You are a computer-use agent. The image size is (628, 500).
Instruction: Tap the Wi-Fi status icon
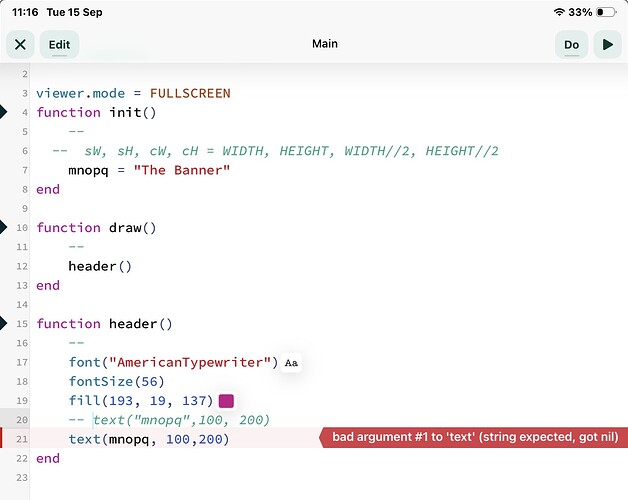pos(559,12)
